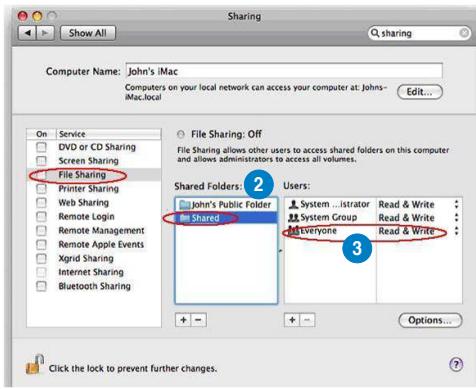This screenshot has height=389, width=476.
Task: Select System Group user name
Action: point(328,218)
